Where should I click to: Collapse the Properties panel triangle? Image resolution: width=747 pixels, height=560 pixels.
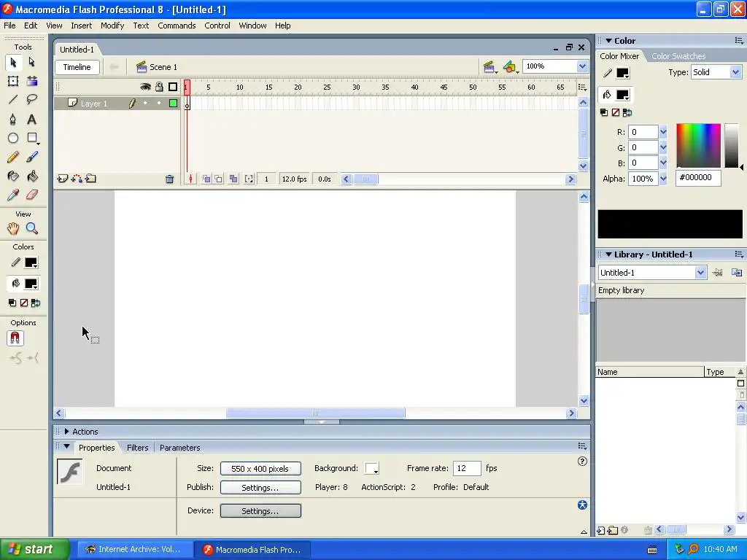click(x=66, y=447)
